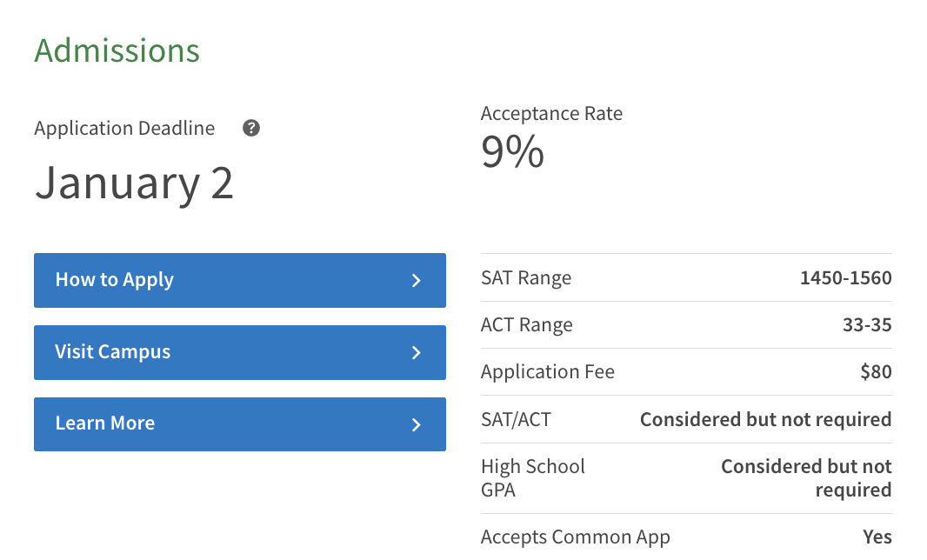Click the January 2 deadline date
The image size is (927, 560).
tap(134, 183)
